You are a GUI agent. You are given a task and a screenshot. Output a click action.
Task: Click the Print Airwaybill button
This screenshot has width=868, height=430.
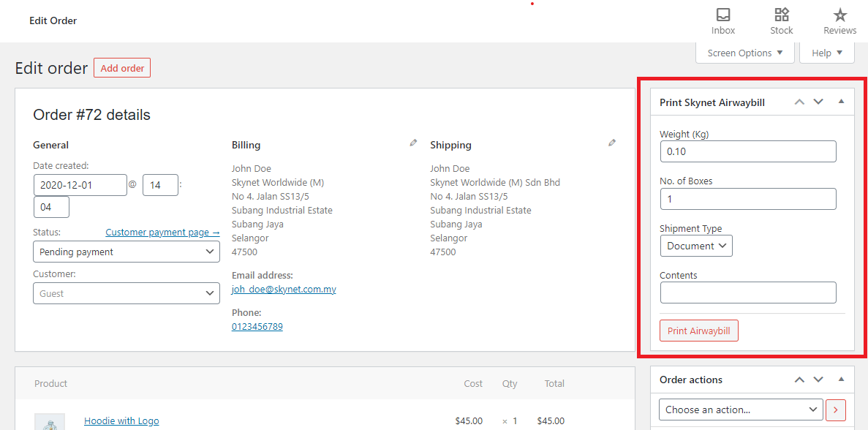pyautogui.click(x=698, y=331)
